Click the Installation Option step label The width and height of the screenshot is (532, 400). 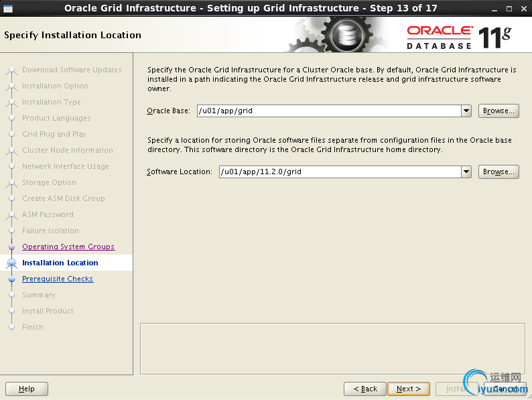(56, 86)
